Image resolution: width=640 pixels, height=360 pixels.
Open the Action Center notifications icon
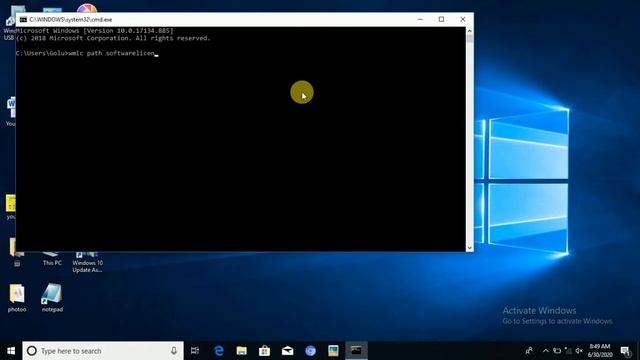(625, 351)
